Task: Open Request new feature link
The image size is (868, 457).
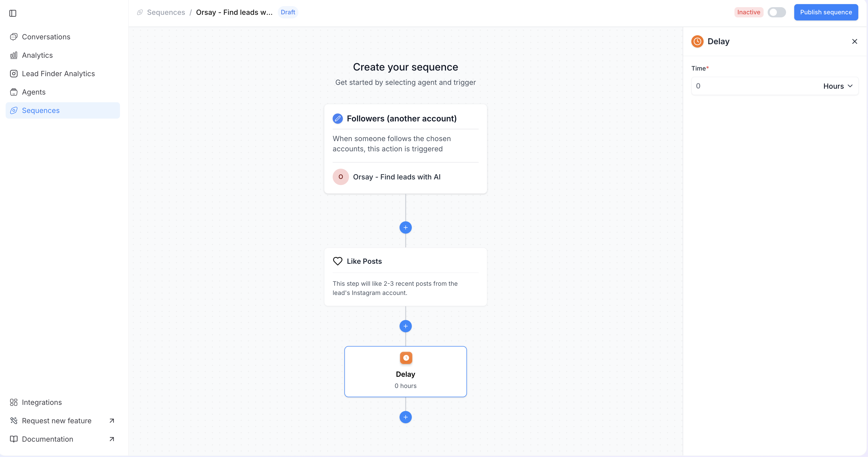Action: (57, 420)
